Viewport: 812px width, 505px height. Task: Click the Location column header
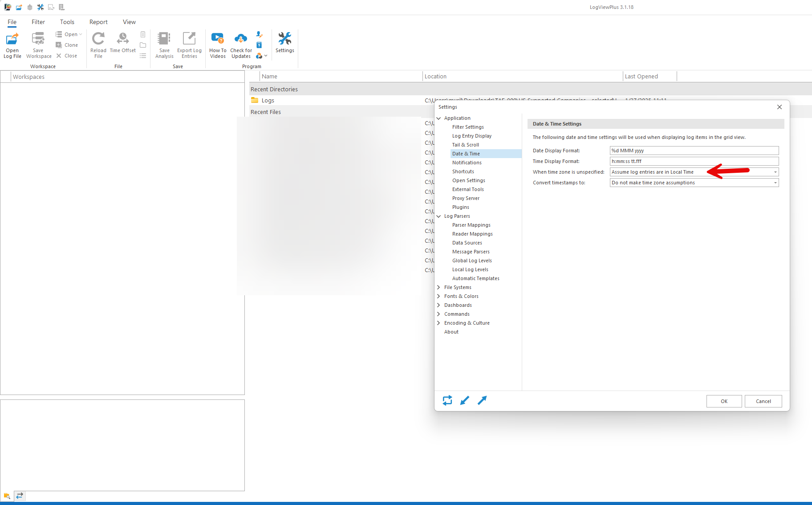(x=523, y=76)
